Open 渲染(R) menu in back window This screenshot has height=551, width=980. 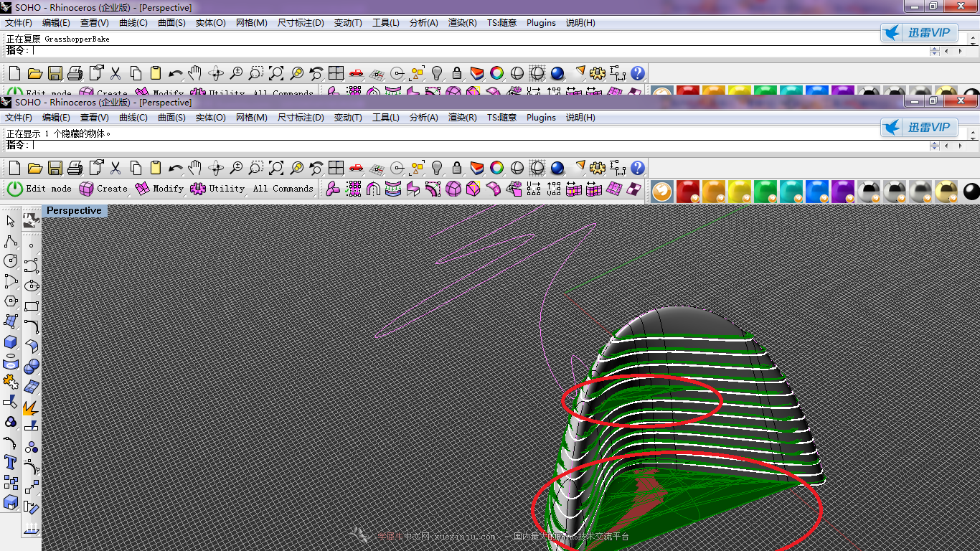click(x=463, y=23)
